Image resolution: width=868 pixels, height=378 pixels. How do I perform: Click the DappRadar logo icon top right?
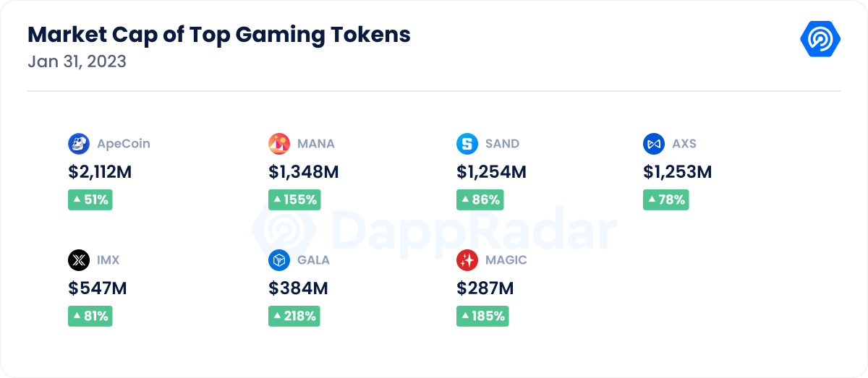pyautogui.click(x=820, y=39)
